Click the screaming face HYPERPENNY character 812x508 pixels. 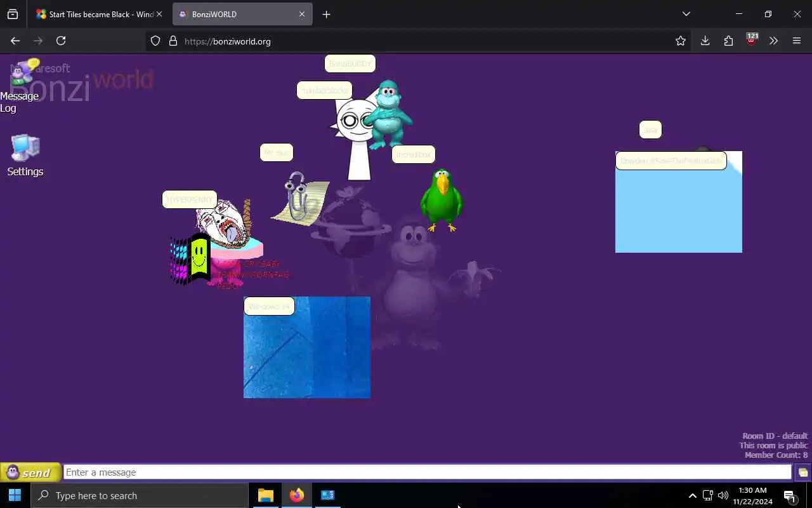click(226, 224)
